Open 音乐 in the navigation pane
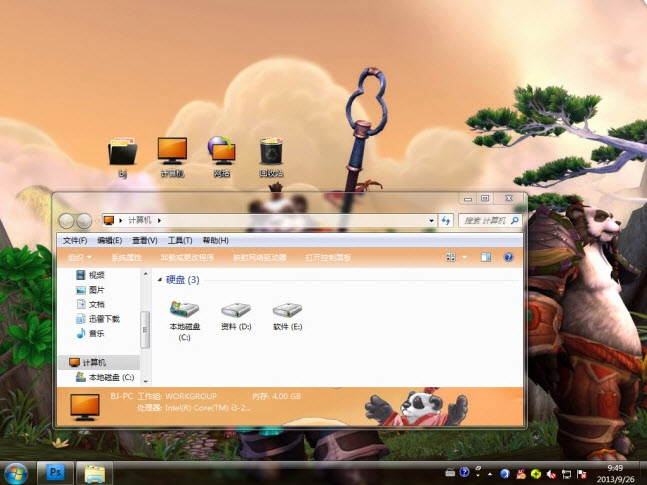 91,333
